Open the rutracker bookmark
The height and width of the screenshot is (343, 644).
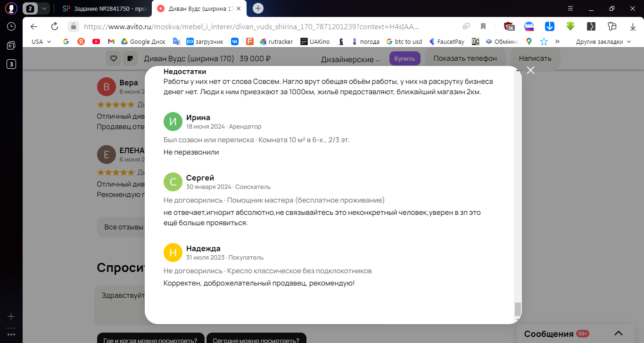point(276,41)
